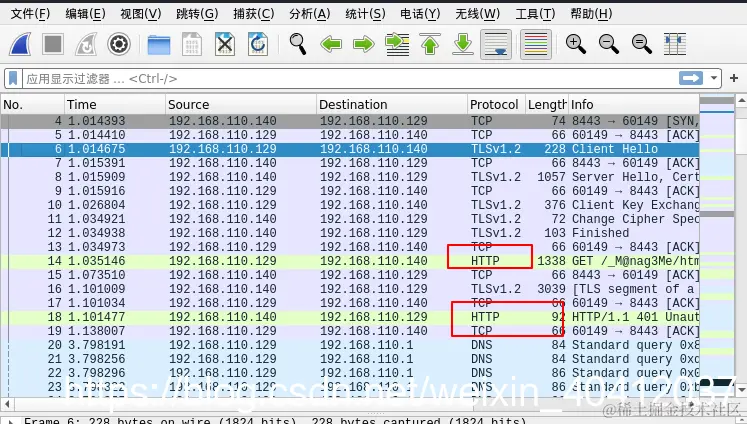This screenshot has width=747, height=424.
Task: Open the 编辑(E) menu
Action: 85,14
